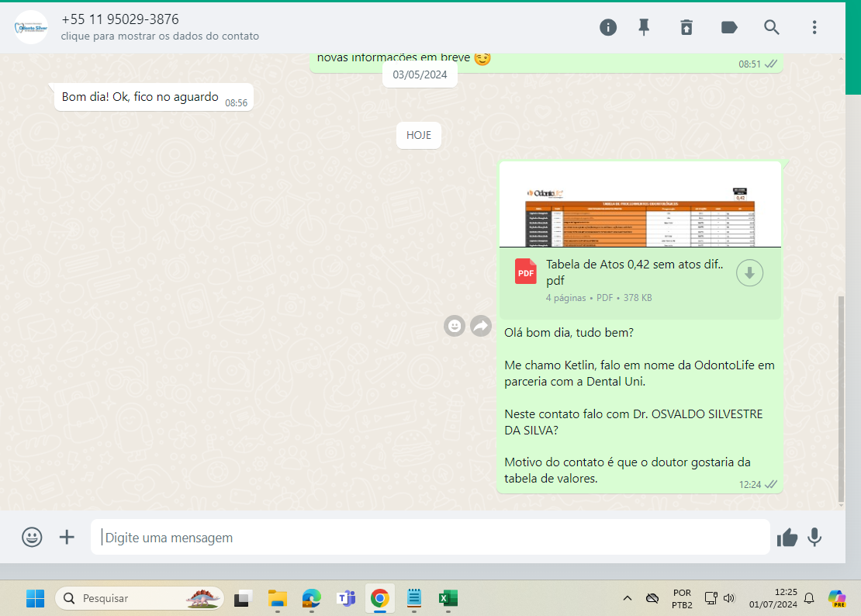Open Excel from the taskbar
The image size is (861, 616).
click(x=448, y=598)
